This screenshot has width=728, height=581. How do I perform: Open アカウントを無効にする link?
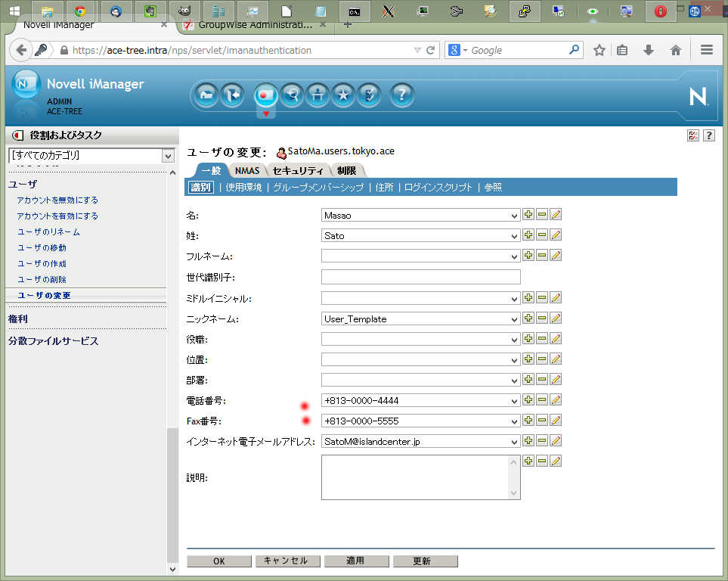click(57, 200)
